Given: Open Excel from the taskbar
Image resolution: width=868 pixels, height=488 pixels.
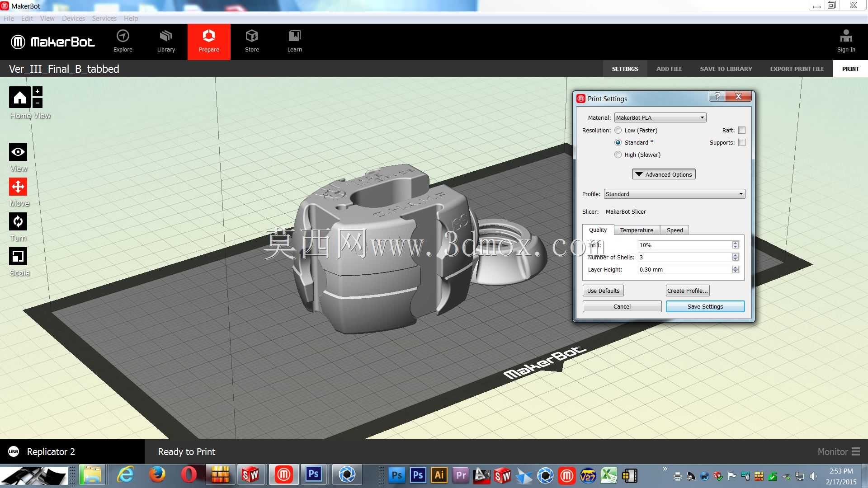Looking at the screenshot, I should tap(609, 475).
